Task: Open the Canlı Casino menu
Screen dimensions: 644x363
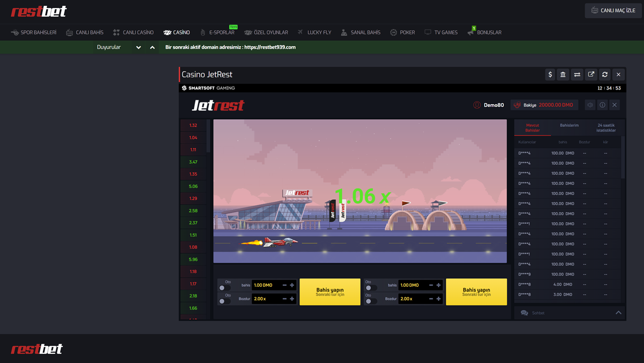Action: (133, 32)
